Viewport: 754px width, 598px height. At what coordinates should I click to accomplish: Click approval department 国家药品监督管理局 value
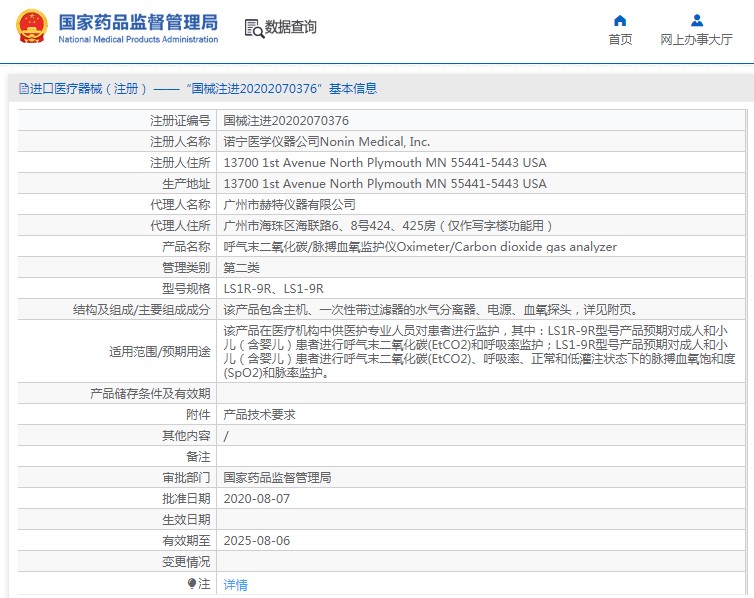277,477
